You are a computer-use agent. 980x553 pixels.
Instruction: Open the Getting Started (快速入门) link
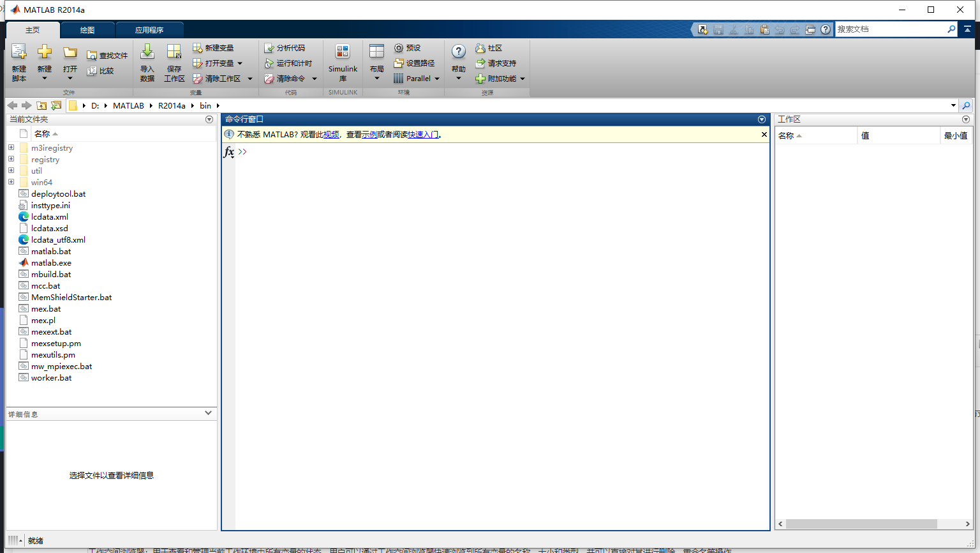click(423, 135)
